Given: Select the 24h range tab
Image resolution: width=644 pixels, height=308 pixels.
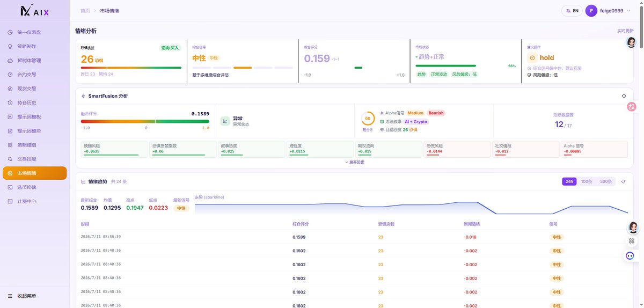Looking at the screenshot, I should tap(569, 181).
